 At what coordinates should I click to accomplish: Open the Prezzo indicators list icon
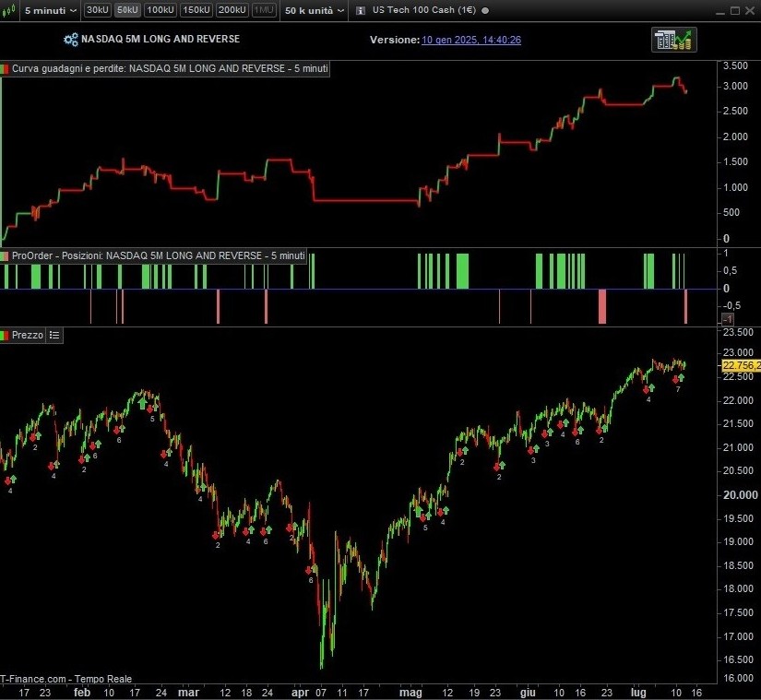click(54, 335)
